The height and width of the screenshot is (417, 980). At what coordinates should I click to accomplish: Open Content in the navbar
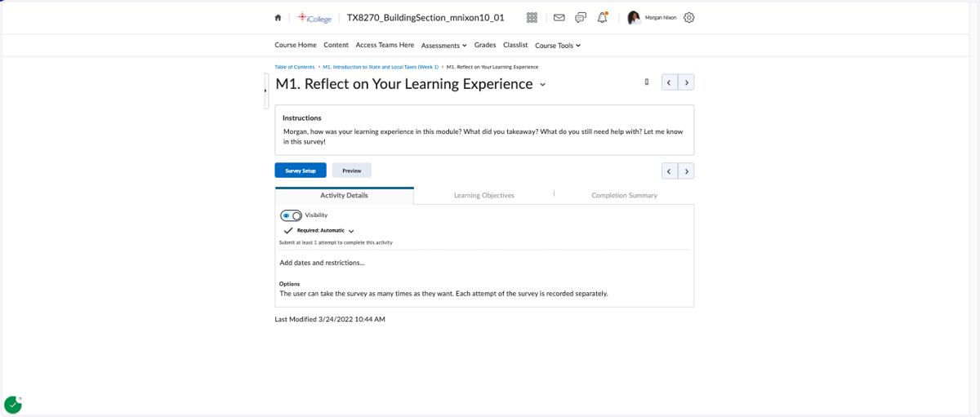(336, 45)
